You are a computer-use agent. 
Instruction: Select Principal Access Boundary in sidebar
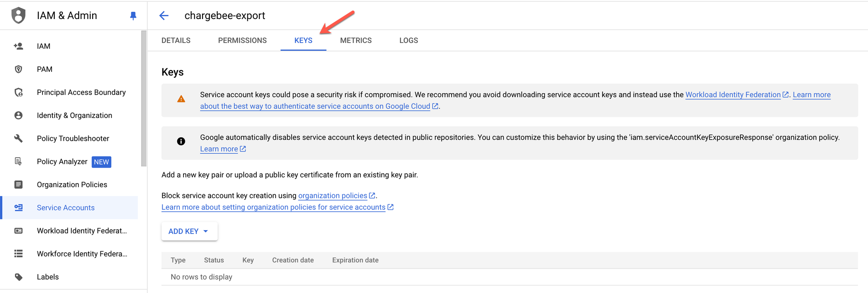click(81, 92)
